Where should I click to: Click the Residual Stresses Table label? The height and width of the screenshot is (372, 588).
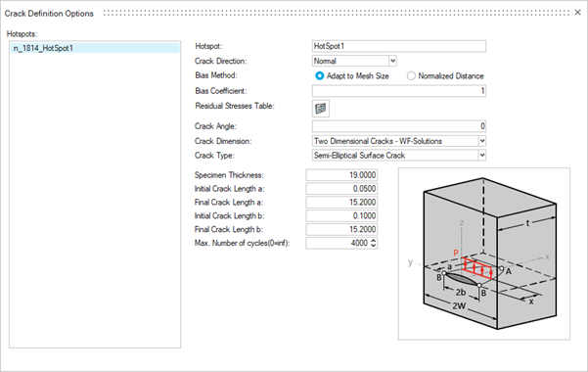coord(235,106)
